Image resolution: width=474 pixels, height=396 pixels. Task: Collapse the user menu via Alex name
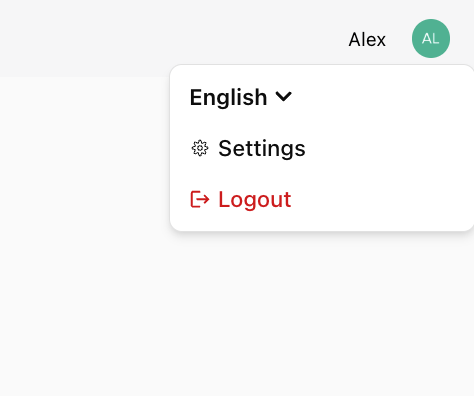367,39
